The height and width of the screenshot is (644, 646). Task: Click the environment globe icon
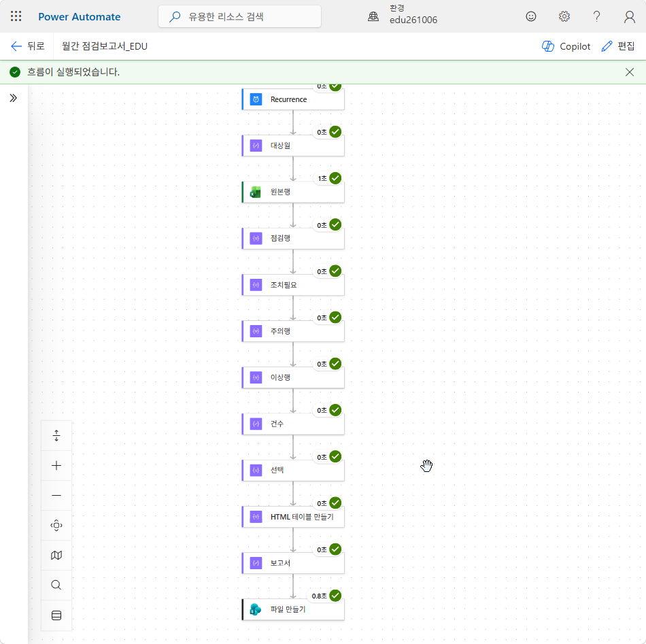point(373,16)
